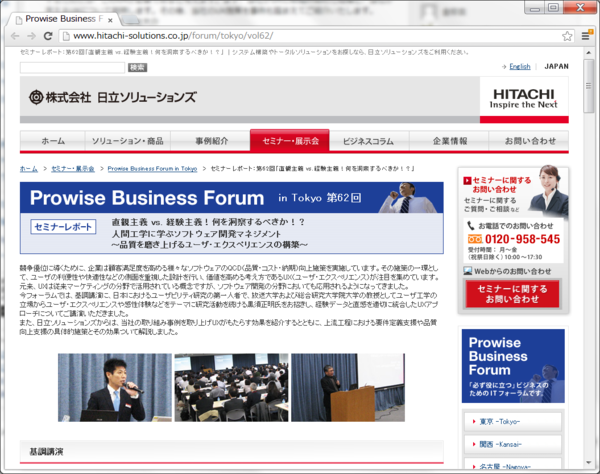Screen dimensions: 600x474
Task: Switch language via English link
Action: tap(520, 67)
